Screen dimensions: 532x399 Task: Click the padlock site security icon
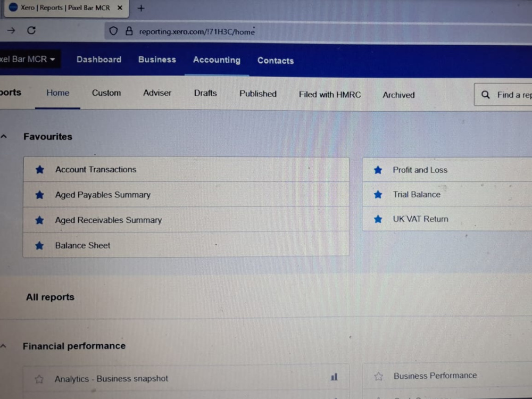(129, 31)
